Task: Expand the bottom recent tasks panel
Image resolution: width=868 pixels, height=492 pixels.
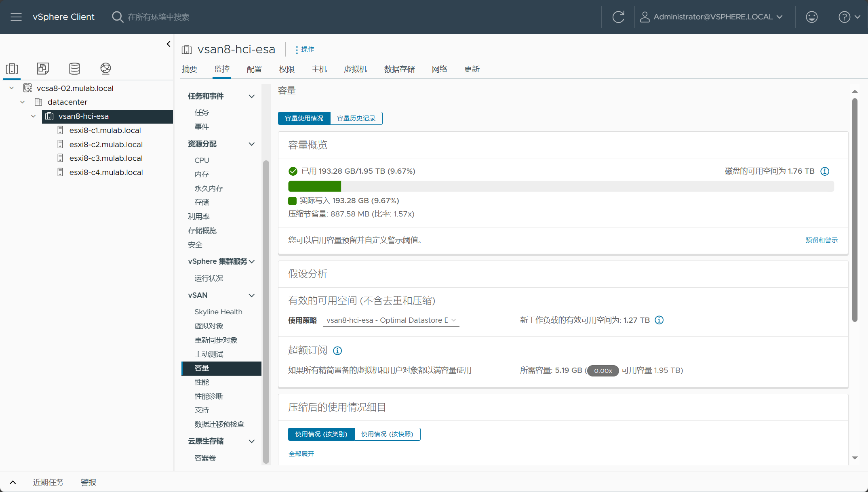Action: (13, 482)
